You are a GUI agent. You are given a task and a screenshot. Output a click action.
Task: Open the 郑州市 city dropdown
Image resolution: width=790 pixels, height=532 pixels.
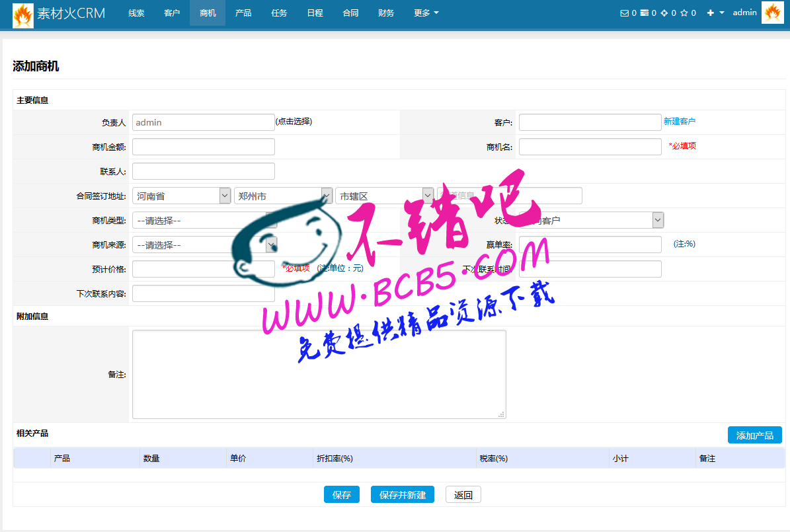pyautogui.click(x=283, y=196)
